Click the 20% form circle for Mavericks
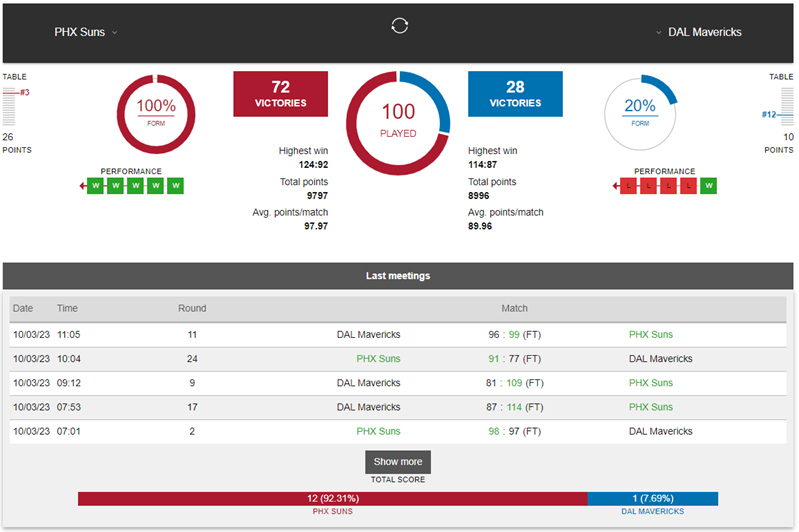799x532 pixels. coord(640,112)
